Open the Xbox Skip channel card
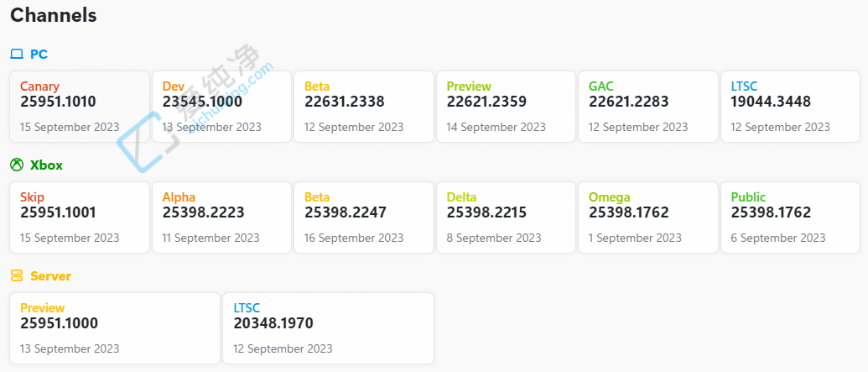This screenshot has width=868, height=372. [79, 217]
